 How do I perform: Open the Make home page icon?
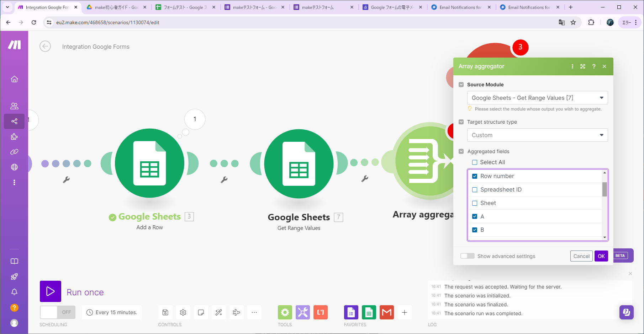[x=14, y=79]
